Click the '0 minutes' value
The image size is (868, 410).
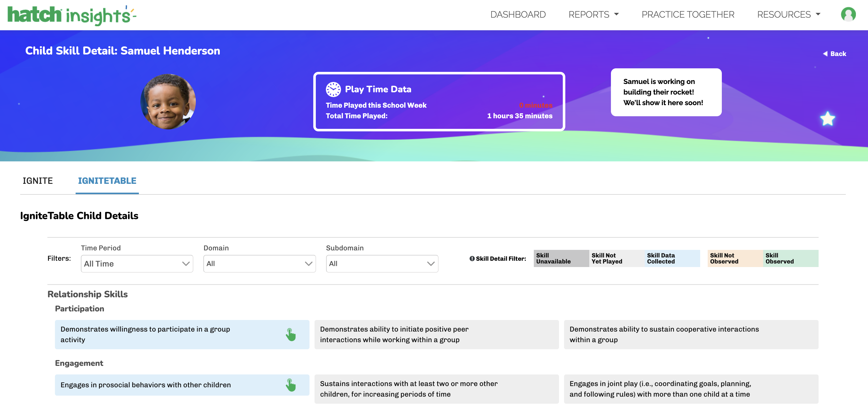pos(536,105)
